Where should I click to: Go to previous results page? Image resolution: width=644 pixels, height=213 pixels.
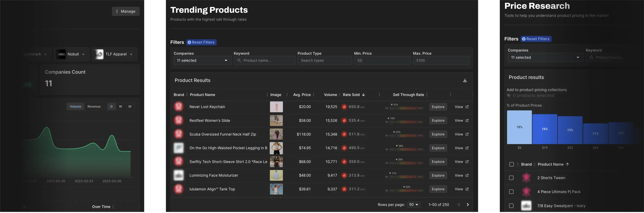pyautogui.click(x=458, y=205)
